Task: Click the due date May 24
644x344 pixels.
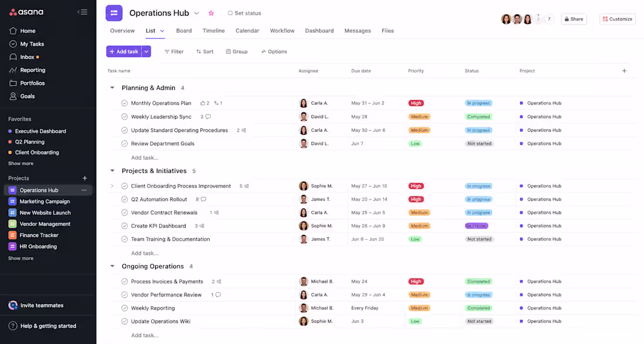Action: coord(359,281)
